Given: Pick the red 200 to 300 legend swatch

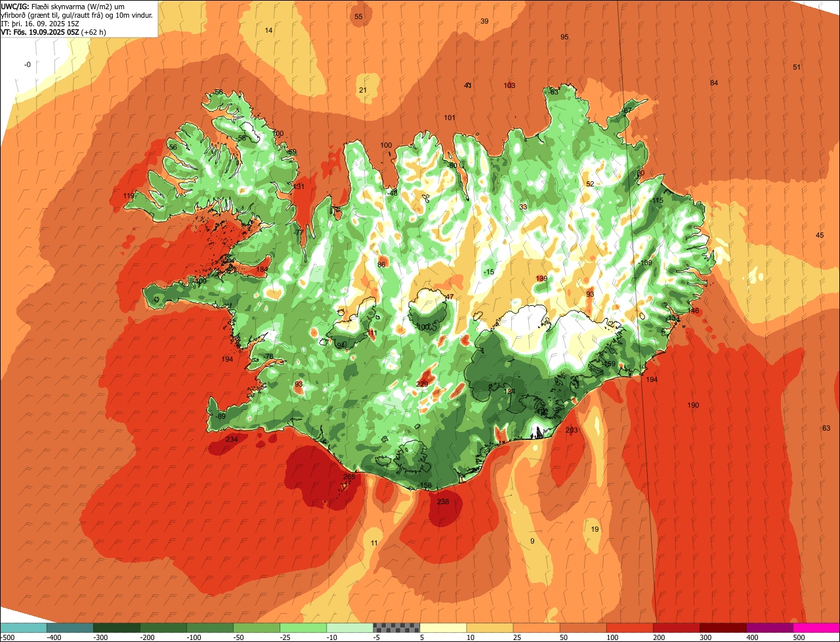Looking at the screenshot, I should (676, 628).
